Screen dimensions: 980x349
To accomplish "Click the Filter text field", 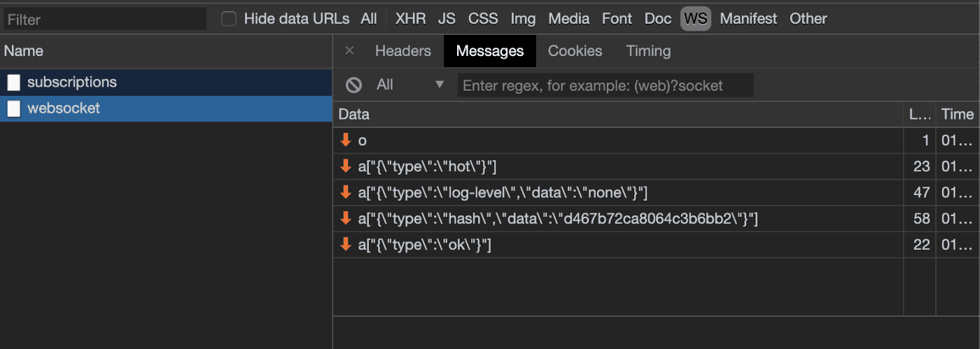I will pos(105,20).
